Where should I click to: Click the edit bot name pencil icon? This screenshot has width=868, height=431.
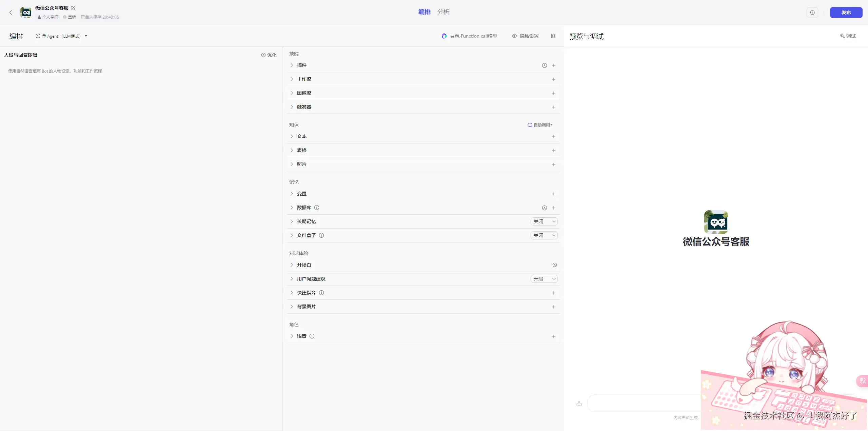click(x=73, y=8)
